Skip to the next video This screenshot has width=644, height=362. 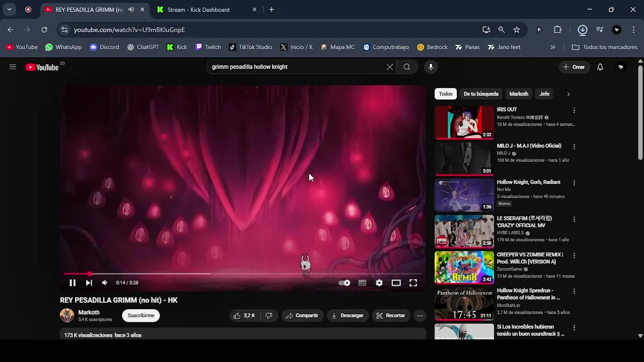pos(89,283)
